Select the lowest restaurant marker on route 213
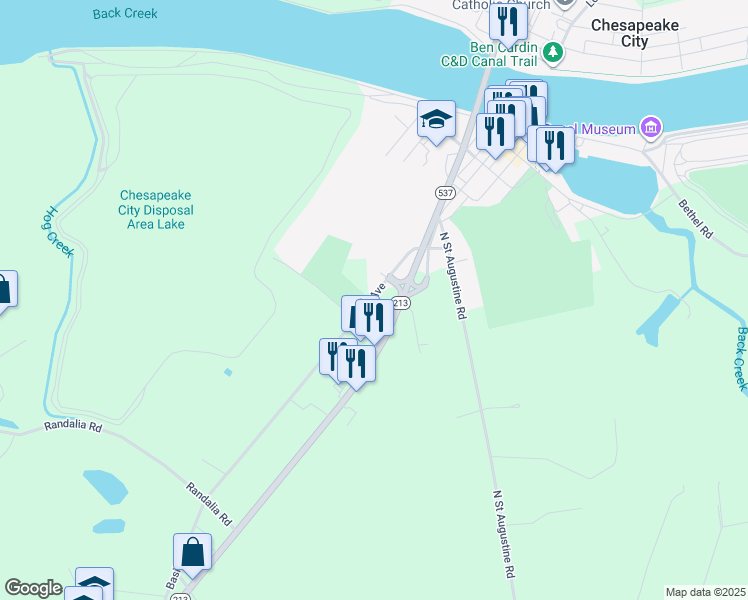This screenshot has height=600, width=748. pyautogui.click(x=356, y=365)
